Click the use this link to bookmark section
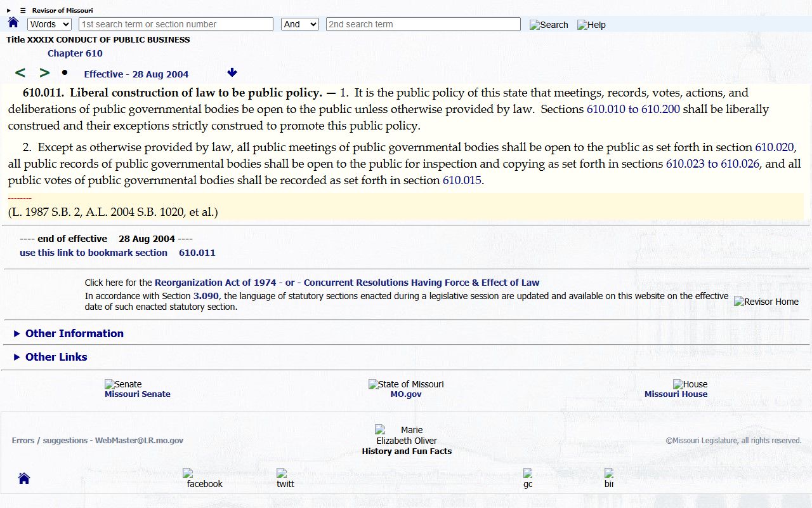812x508 pixels. [x=93, y=253]
